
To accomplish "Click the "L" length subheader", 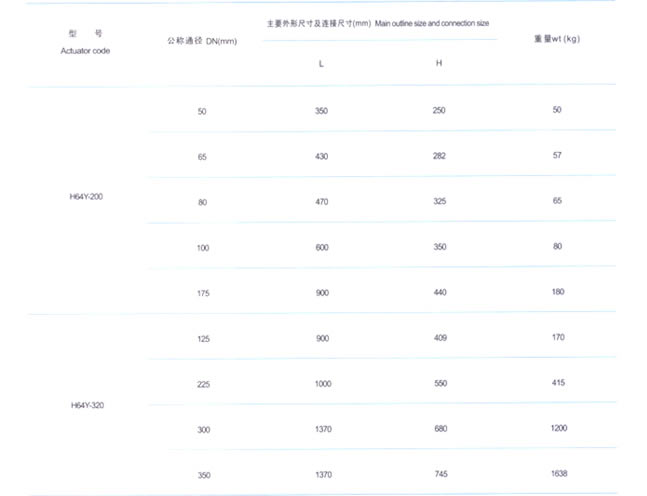I will pos(321,64).
